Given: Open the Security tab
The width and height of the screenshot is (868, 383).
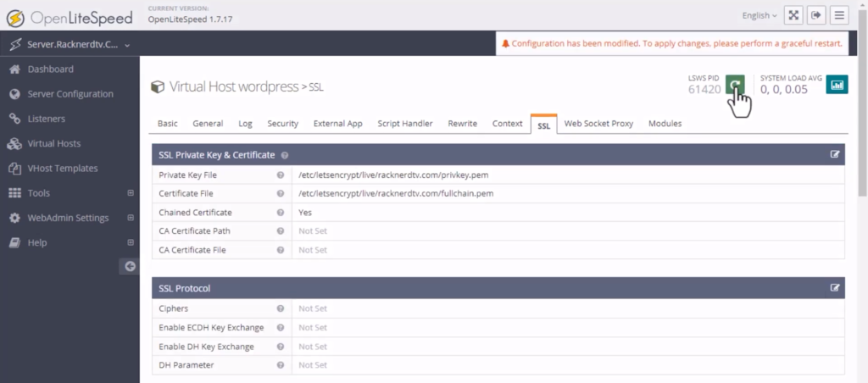Looking at the screenshot, I should coord(282,124).
